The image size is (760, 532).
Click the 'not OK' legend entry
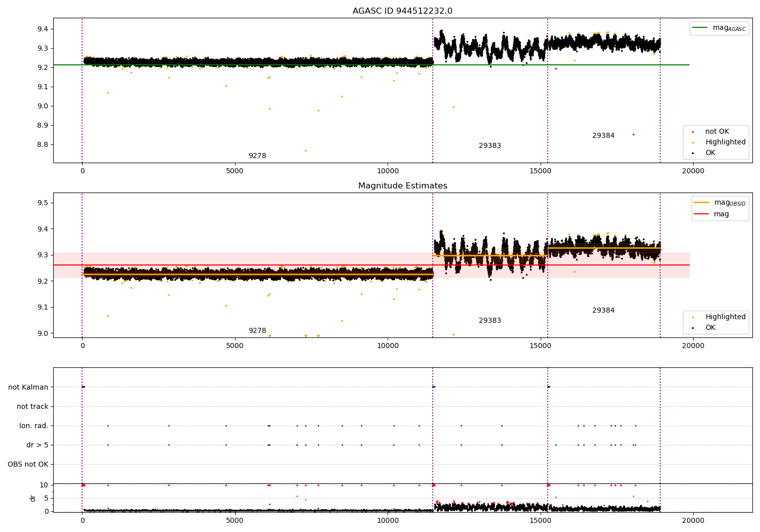[716, 132]
